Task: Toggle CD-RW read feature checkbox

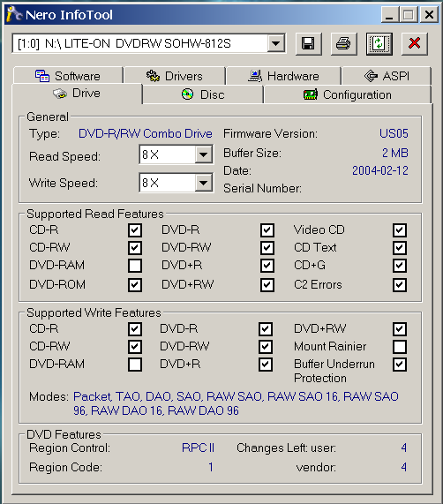Action: tap(135, 248)
